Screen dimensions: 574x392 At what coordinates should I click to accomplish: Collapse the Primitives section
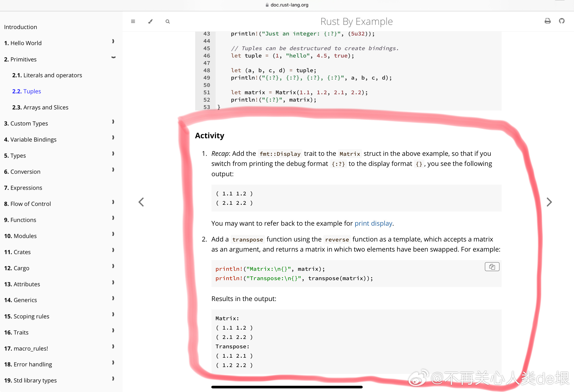(113, 57)
